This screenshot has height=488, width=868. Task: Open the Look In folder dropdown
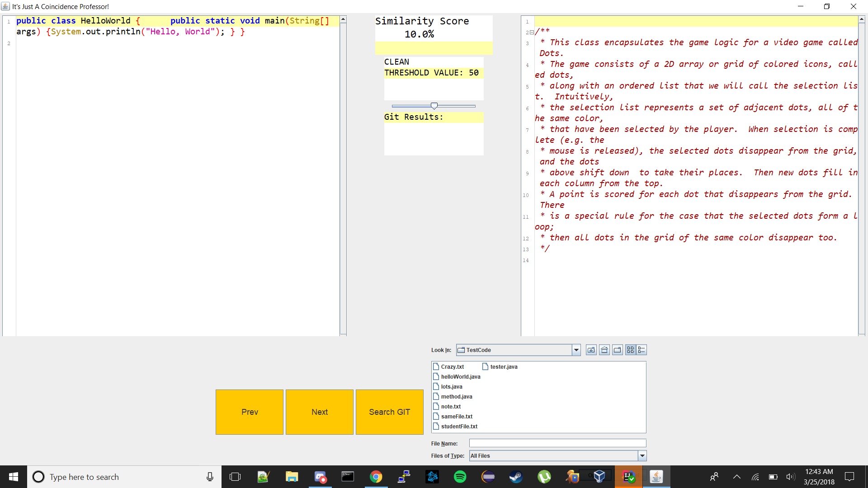576,350
